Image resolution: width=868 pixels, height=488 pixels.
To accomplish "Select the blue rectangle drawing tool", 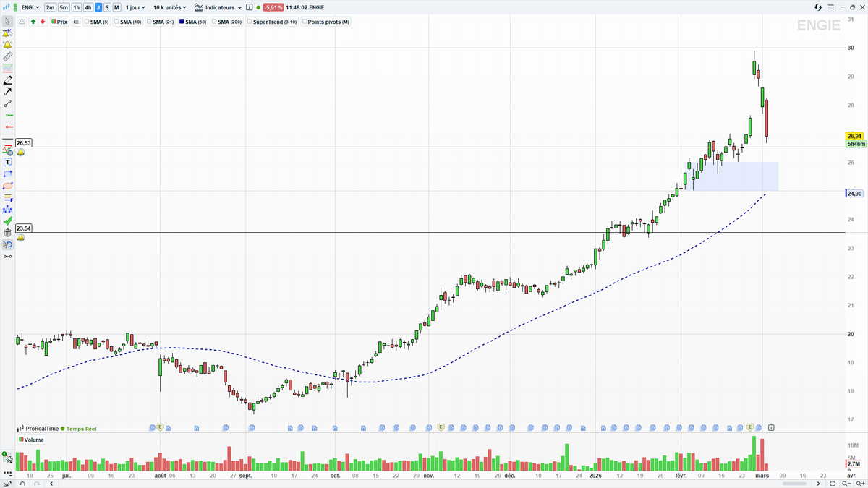I will 8,174.
